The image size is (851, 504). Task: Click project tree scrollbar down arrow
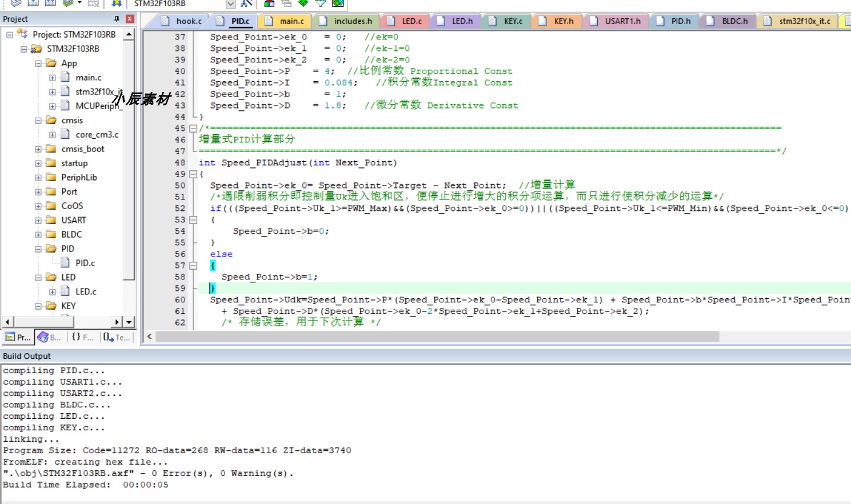[x=129, y=322]
